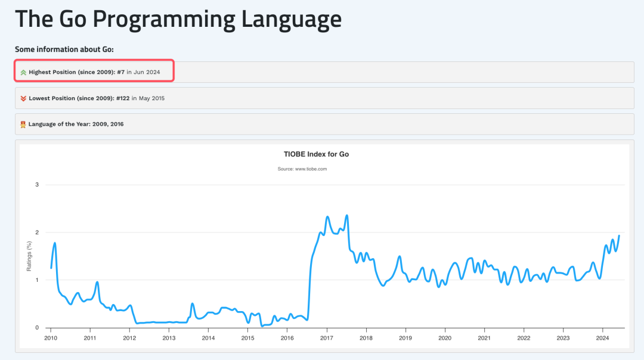
Task: Click the 2016 x-axis label
Action: [x=287, y=338]
